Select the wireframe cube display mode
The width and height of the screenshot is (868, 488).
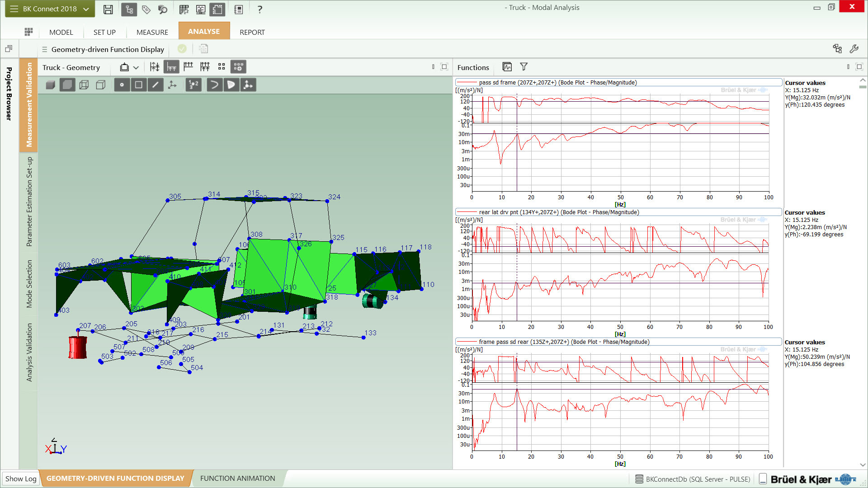(84, 84)
